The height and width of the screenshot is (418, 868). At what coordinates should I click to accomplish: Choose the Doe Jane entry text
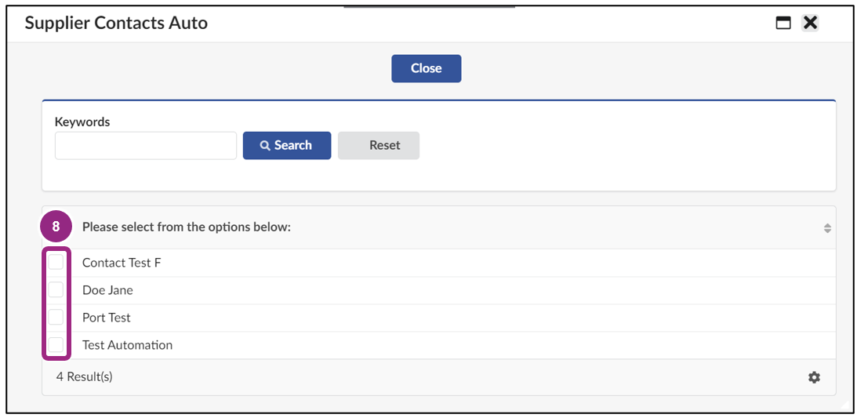[108, 290]
